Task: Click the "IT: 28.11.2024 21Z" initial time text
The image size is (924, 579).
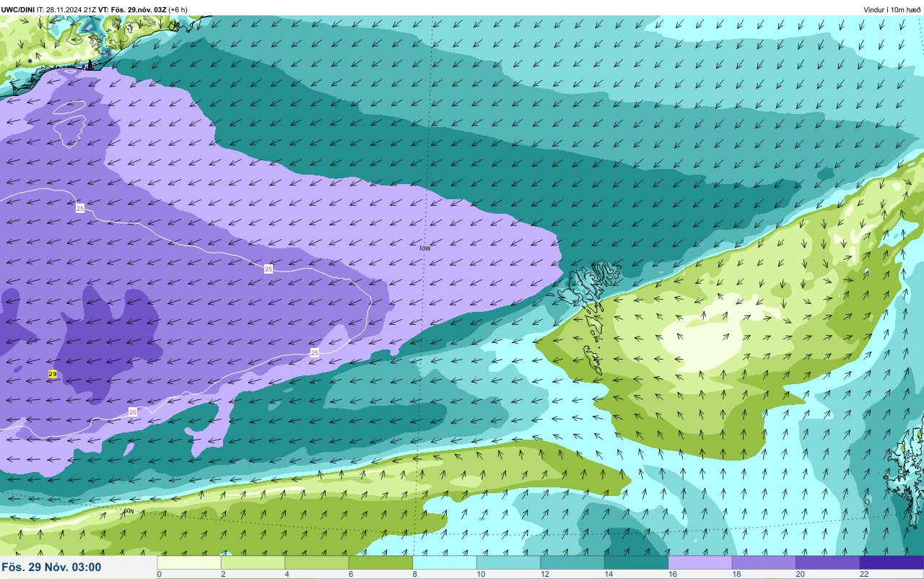Action: [x=66, y=9]
